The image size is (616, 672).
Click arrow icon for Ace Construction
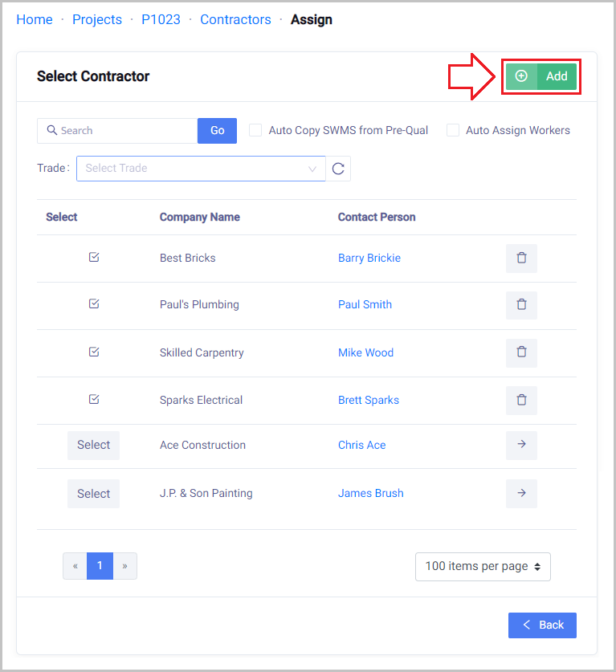tap(521, 445)
